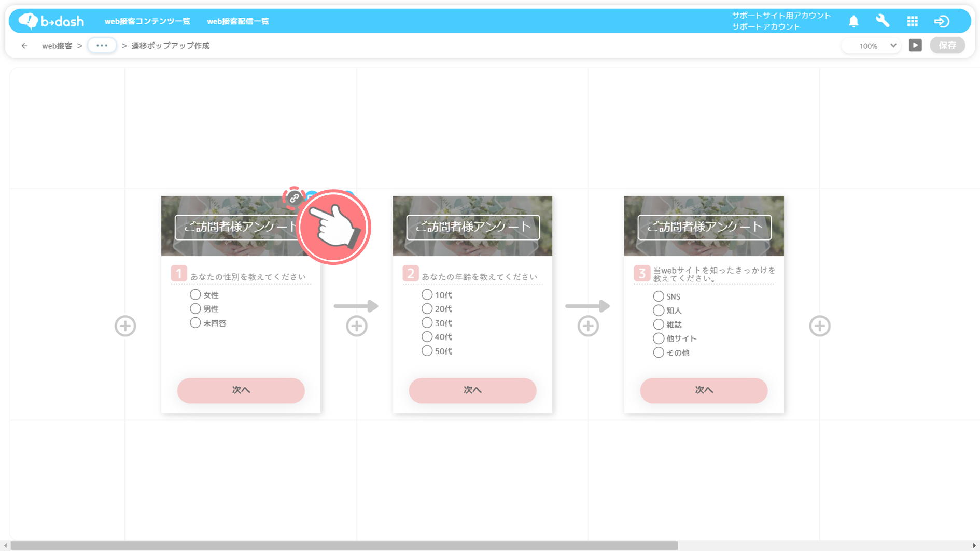Open the notifications bell
The height and width of the screenshot is (551, 980).
(x=853, y=21)
